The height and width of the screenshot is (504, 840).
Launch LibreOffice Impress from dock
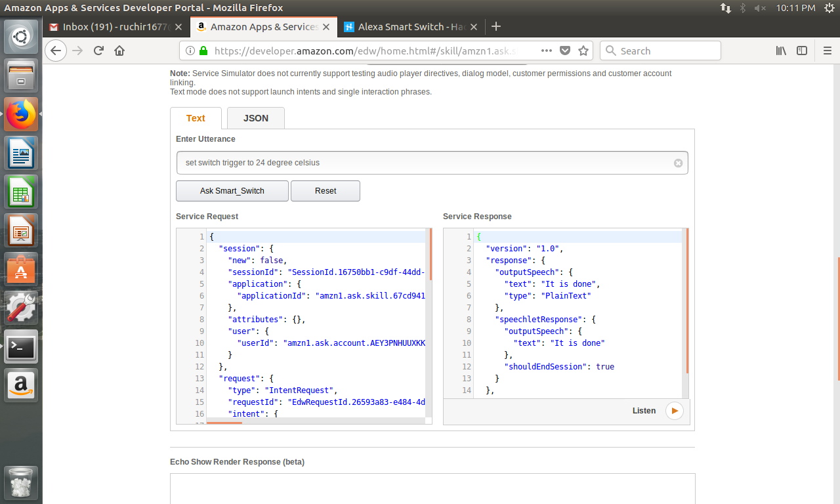(22, 230)
